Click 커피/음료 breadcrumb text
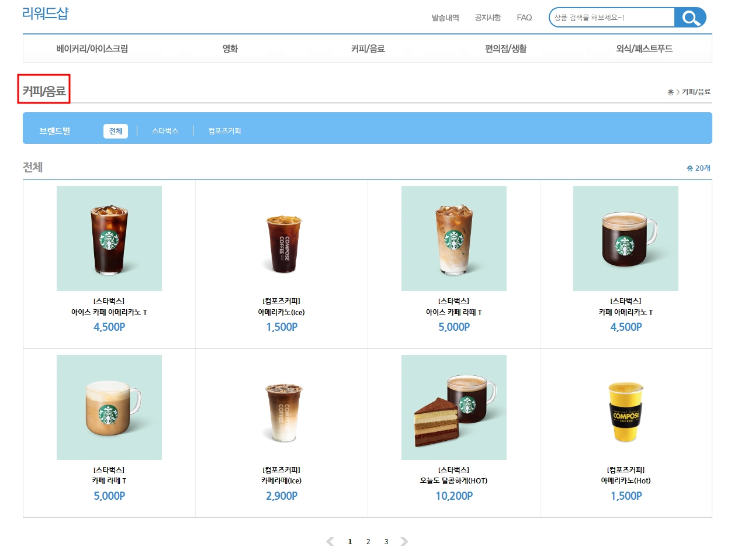The width and height of the screenshot is (731, 560). pos(697,92)
